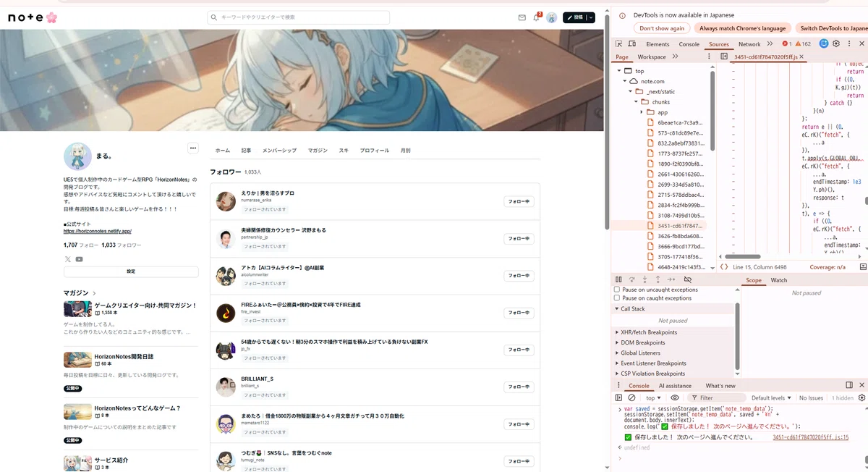Image resolution: width=868 pixels, height=472 pixels.
Task: Open DevTools settings gear in top toolbar
Action: [836, 43]
